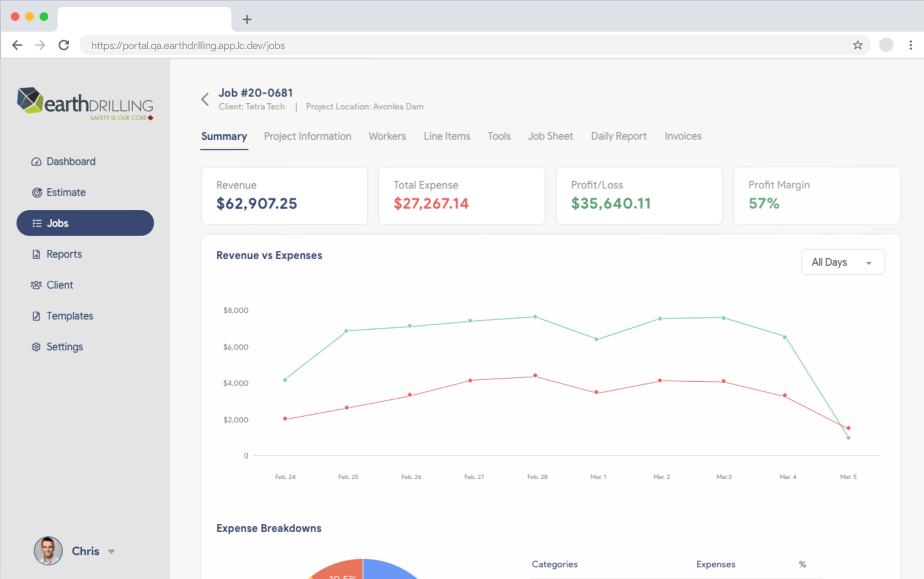Switch to the Summary tab

click(x=224, y=136)
